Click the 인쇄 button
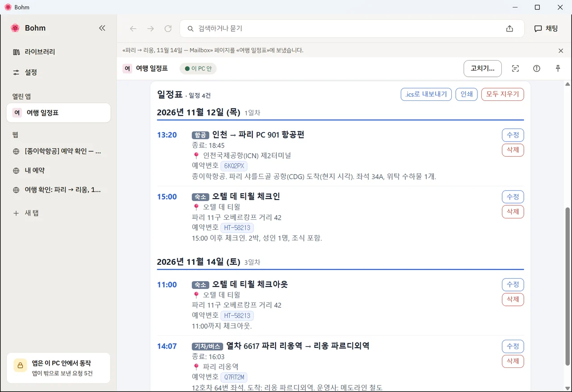The width and height of the screenshot is (572, 392). pos(467,94)
